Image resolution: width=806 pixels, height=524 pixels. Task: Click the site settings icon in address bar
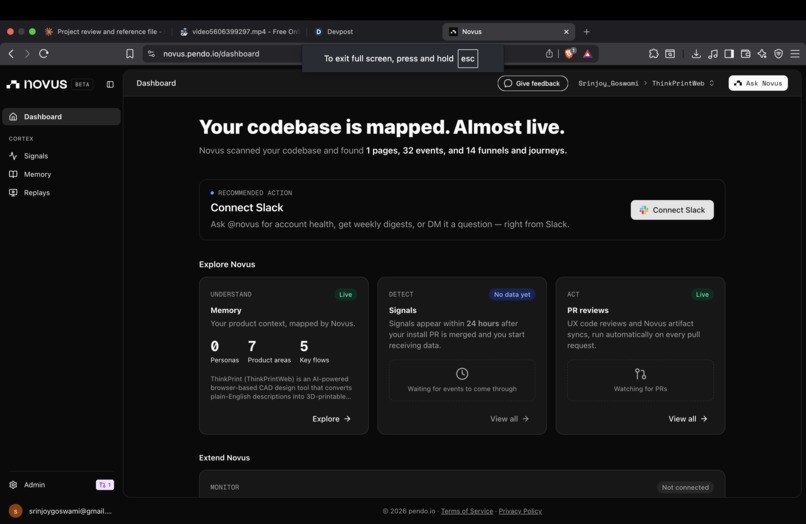coord(151,53)
